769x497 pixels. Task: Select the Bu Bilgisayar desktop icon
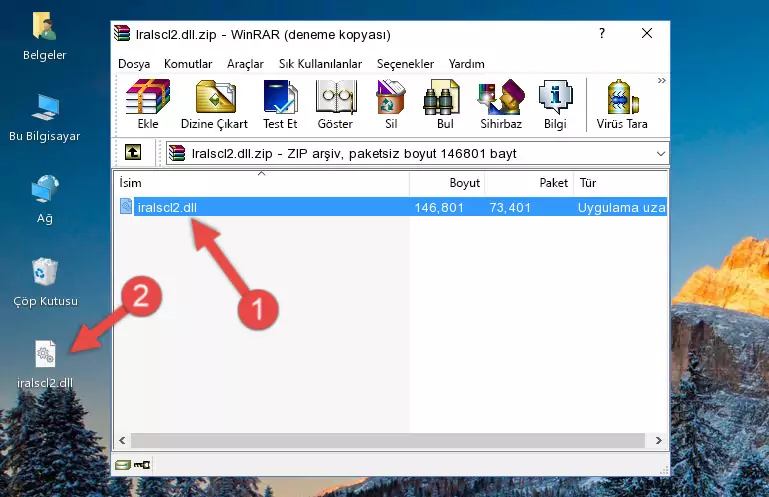(45, 118)
